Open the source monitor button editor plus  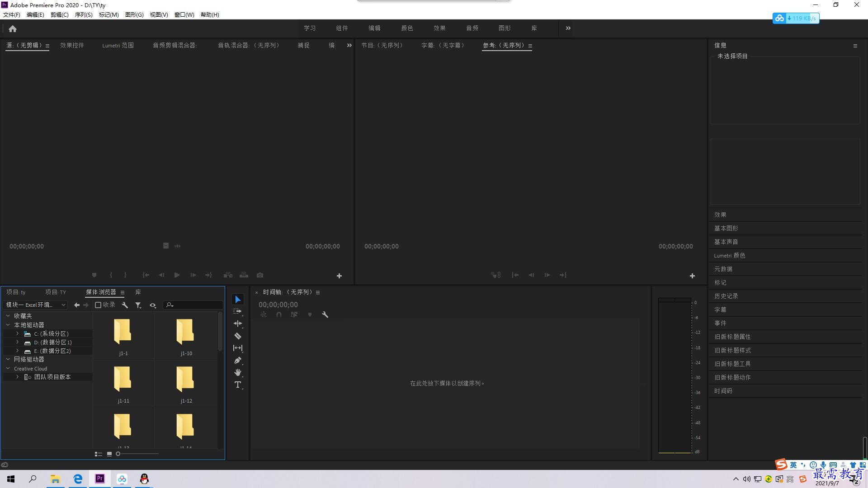coord(339,276)
